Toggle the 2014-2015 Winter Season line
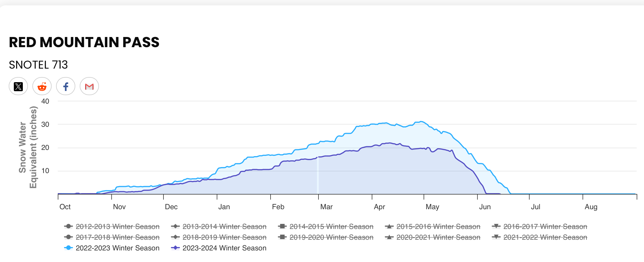The image size is (644, 262). pyautogui.click(x=331, y=227)
